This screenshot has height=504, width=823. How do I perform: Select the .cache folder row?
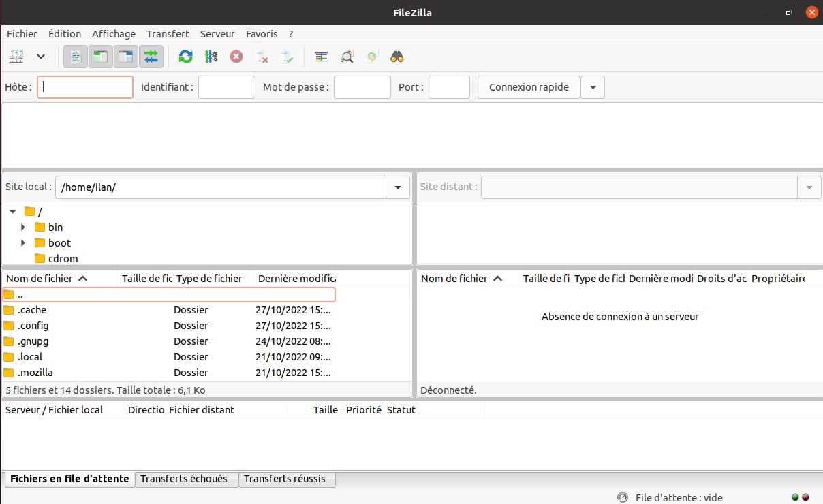click(169, 310)
